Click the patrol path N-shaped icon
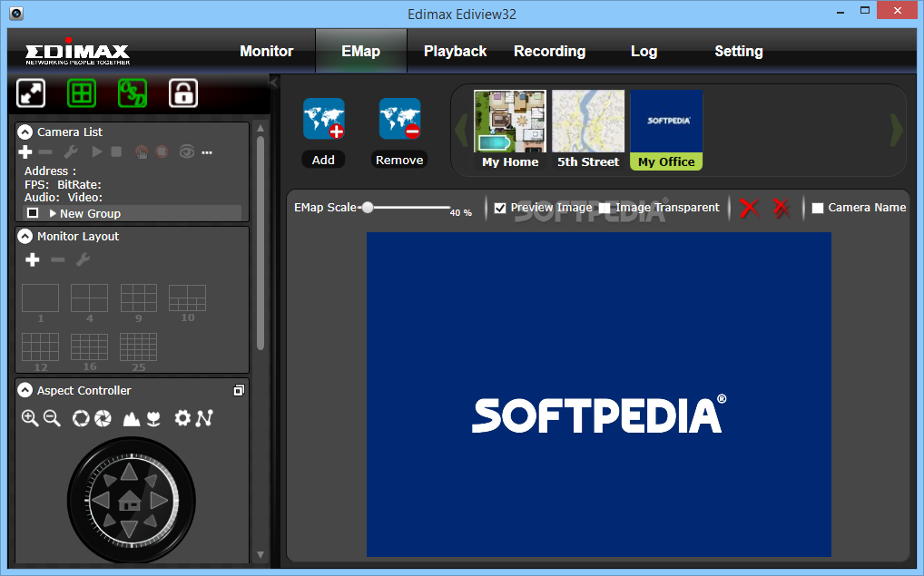Screen dimensions: 924x576 (204, 418)
